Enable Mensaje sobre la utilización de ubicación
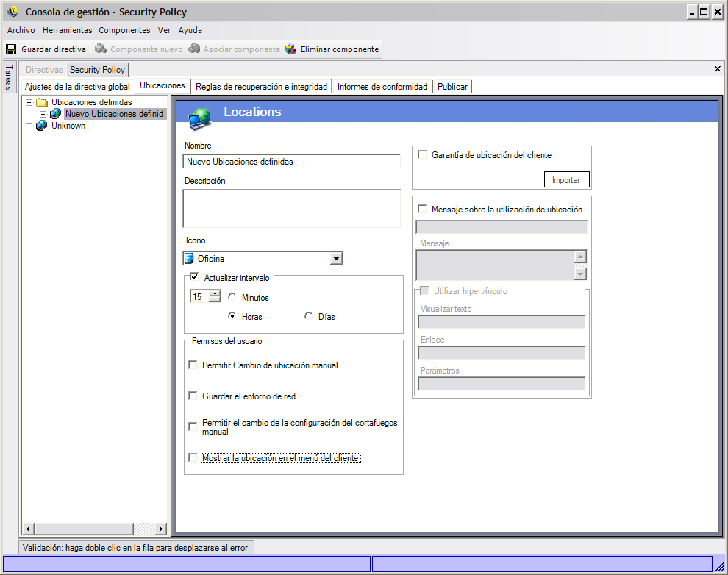This screenshot has height=575, width=728. point(422,209)
